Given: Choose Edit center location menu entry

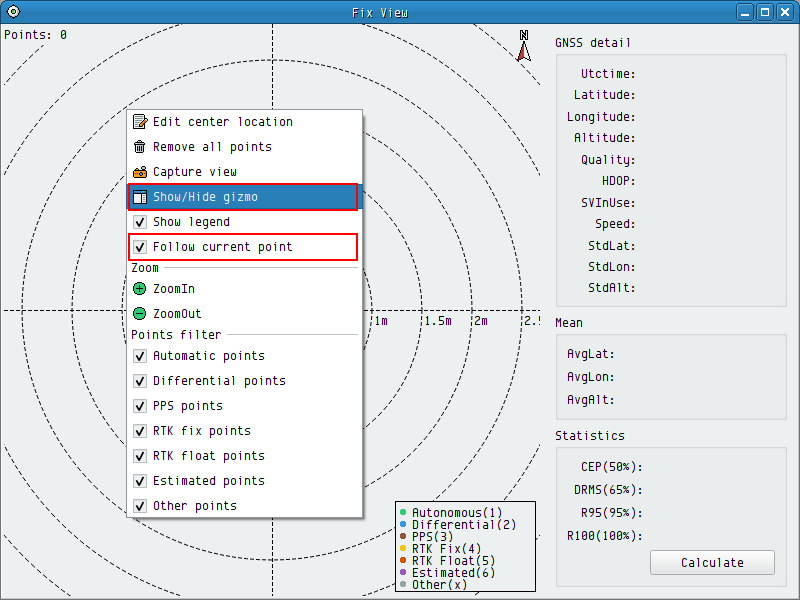Looking at the screenshot, I should [244, 122].
